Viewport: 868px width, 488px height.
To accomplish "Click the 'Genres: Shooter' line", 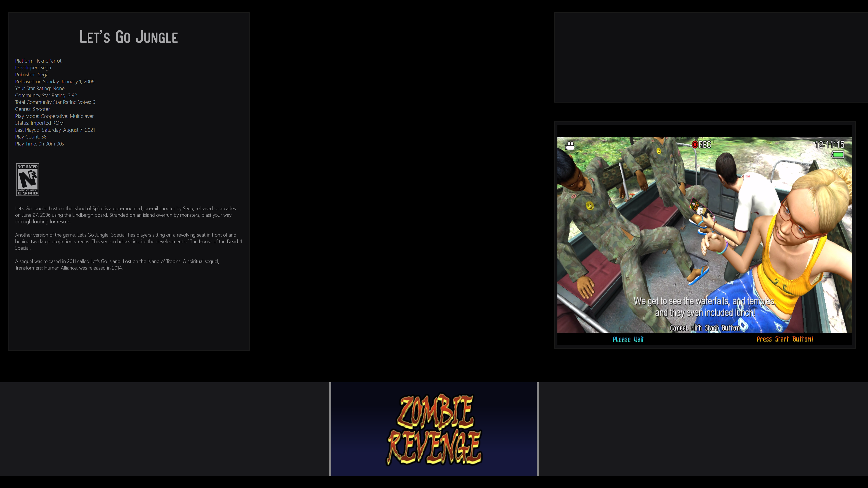I will (x=32, y=109).
